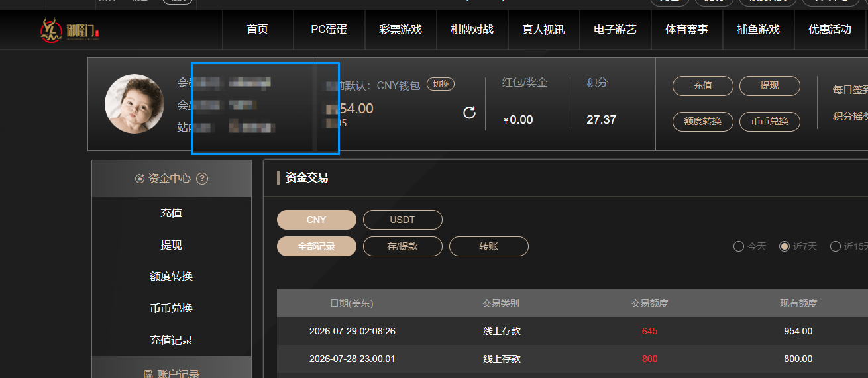
Task: Click the balance value 800.00
Action: [x=798, y=359]
